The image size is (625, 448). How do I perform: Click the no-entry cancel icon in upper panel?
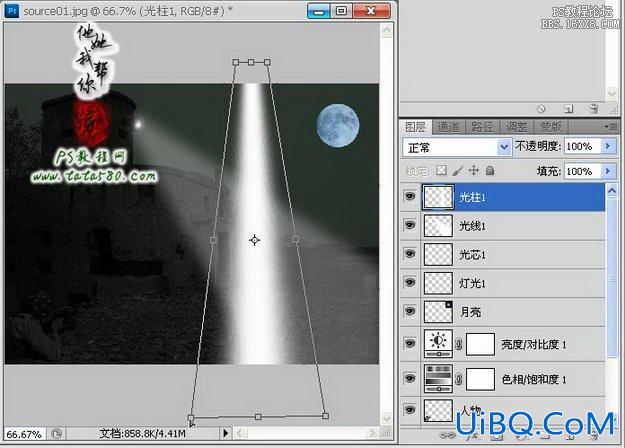point(541,109)
